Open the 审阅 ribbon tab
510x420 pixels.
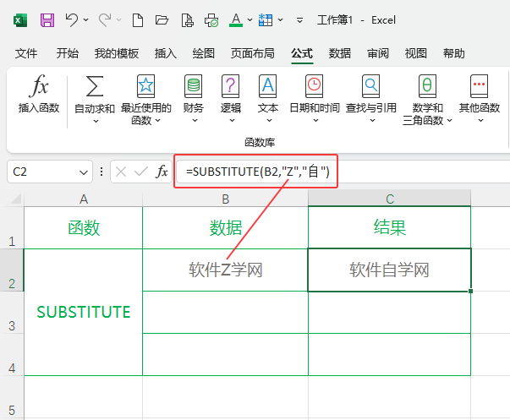click(378, 53)
